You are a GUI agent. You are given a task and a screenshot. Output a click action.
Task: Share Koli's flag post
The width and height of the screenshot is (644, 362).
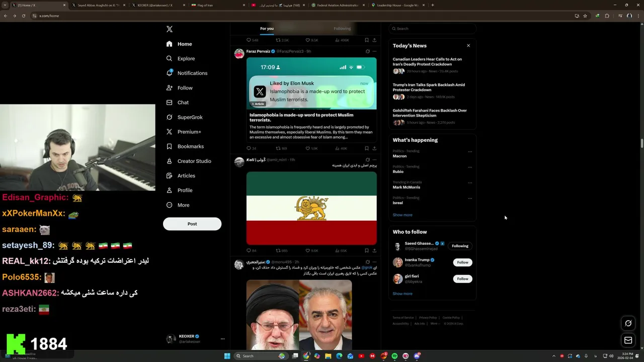coord(374,250)
